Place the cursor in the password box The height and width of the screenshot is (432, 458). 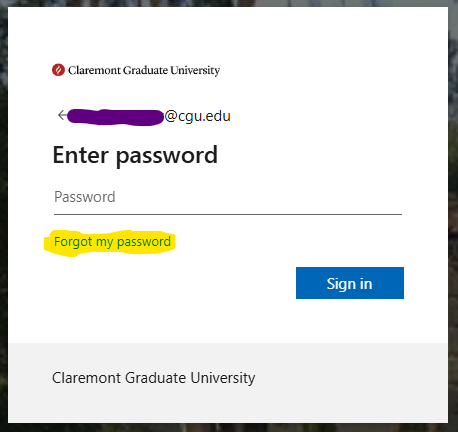(x=228, y=197)
